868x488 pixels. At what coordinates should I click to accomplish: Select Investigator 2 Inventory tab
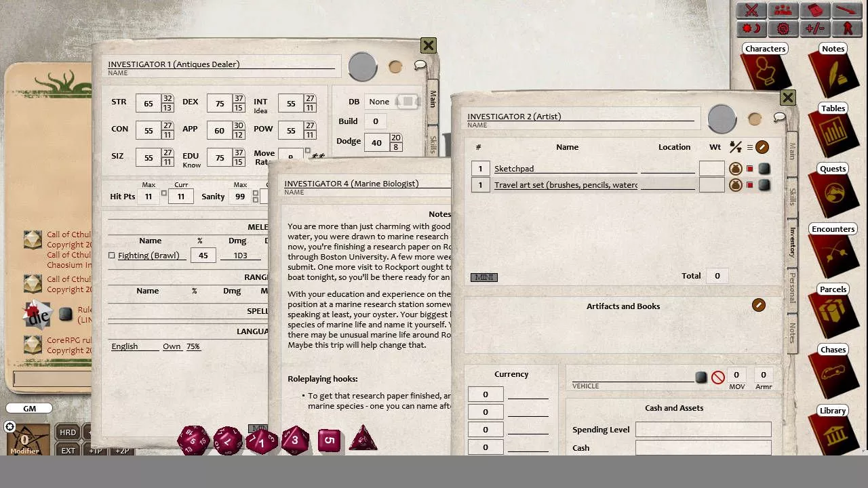coord(791,242)
